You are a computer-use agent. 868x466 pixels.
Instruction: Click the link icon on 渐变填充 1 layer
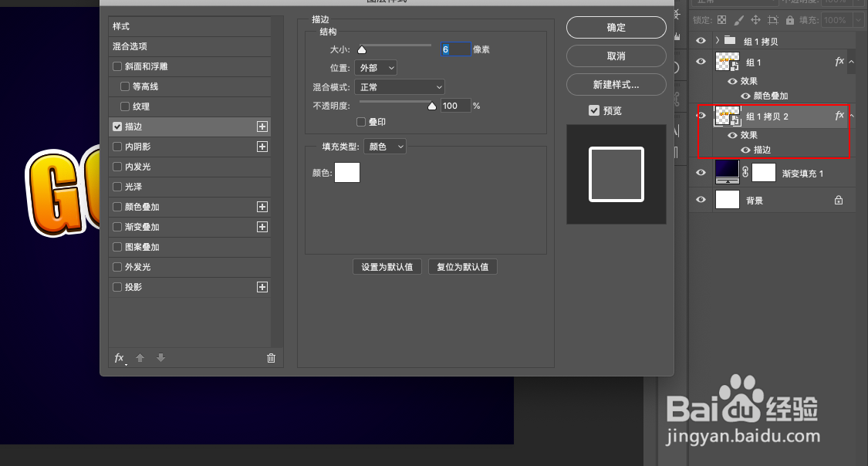(745, 172)
